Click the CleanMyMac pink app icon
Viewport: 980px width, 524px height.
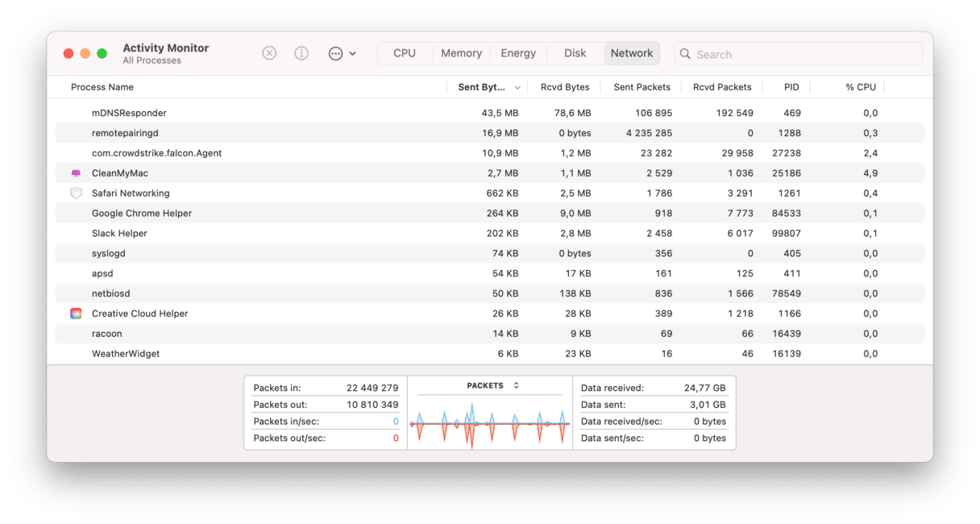point(76,173)
